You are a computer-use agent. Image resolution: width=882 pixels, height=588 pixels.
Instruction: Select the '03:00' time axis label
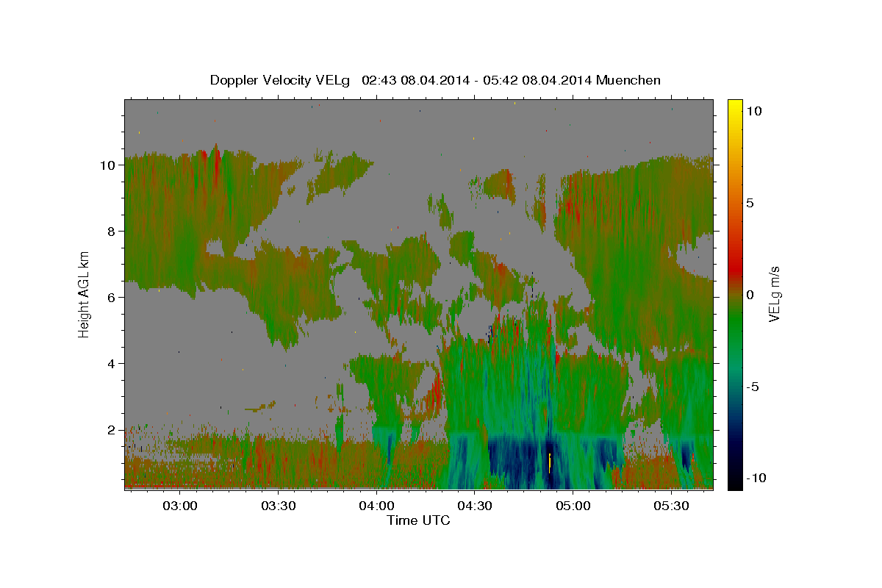tap(179, 506)
